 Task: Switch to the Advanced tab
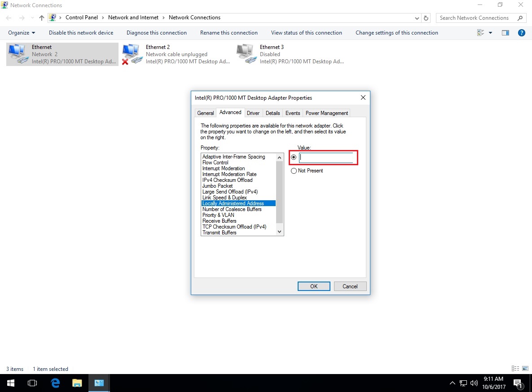pos(230,112)
